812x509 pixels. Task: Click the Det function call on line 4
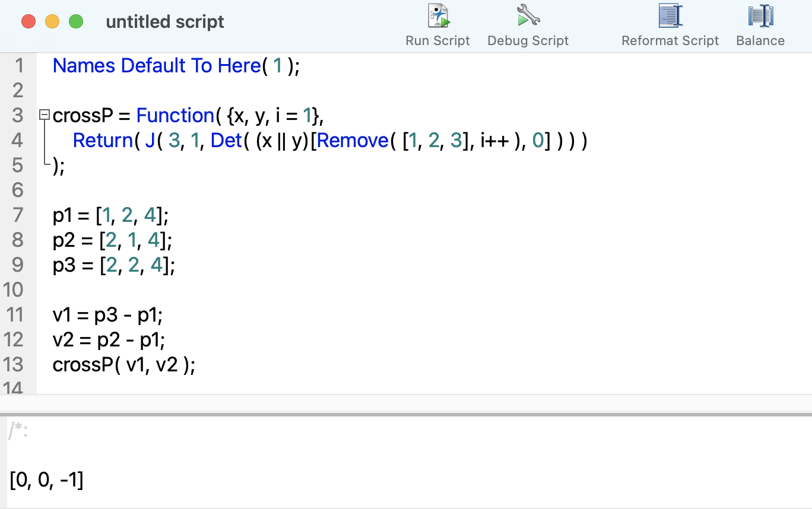[226, 141]
